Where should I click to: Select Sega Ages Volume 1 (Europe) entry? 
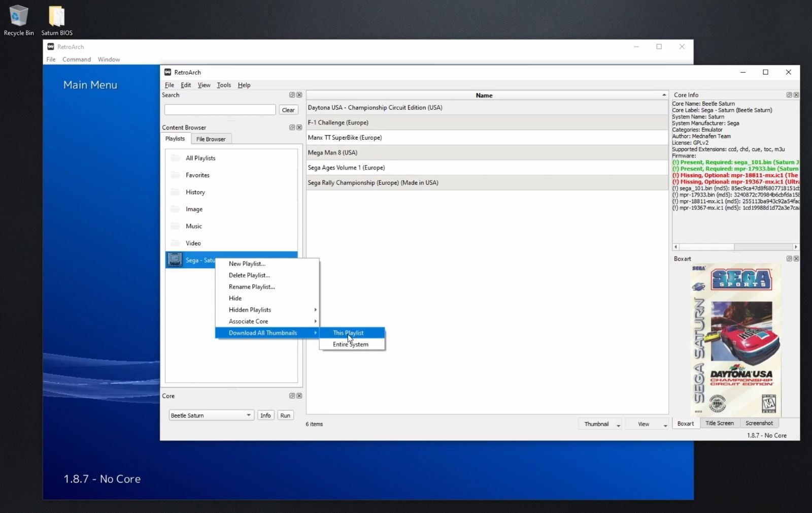(x=487, y=168)
